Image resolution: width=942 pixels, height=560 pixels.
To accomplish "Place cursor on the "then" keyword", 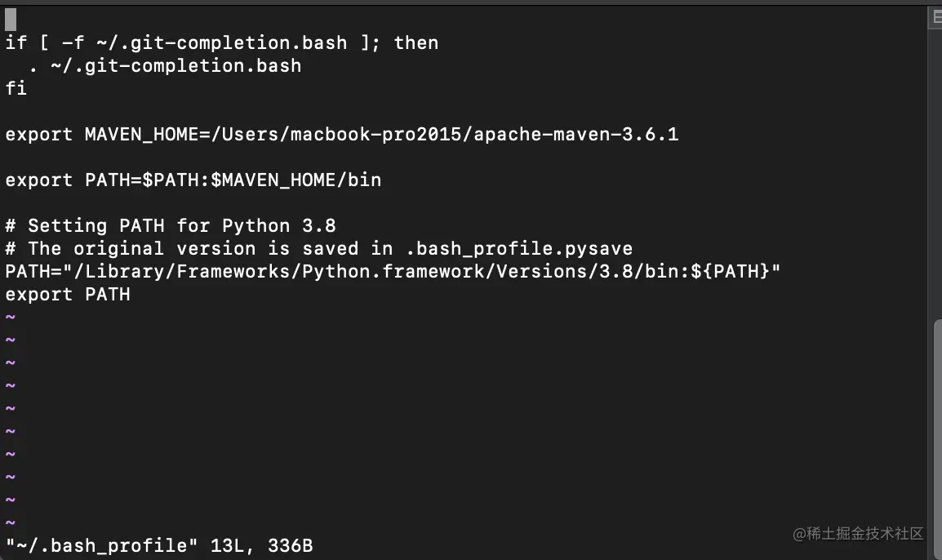I will 415,42.
